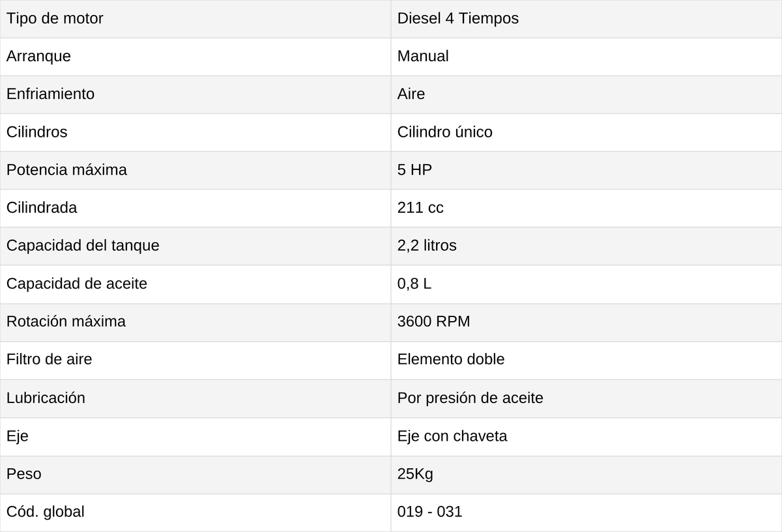
Task: Click the "Enfriamiento" label
Action: click(50, 94)
